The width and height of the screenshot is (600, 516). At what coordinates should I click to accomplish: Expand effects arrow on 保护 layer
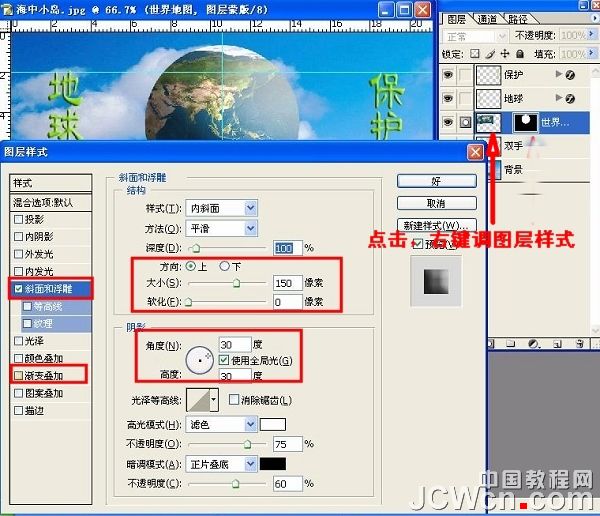tap(559, 74)
